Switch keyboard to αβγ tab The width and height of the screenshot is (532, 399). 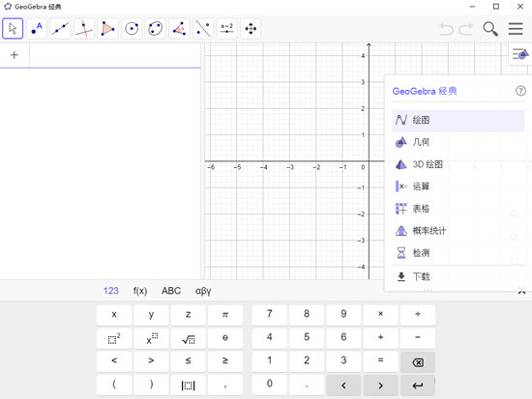pos(203,291)
